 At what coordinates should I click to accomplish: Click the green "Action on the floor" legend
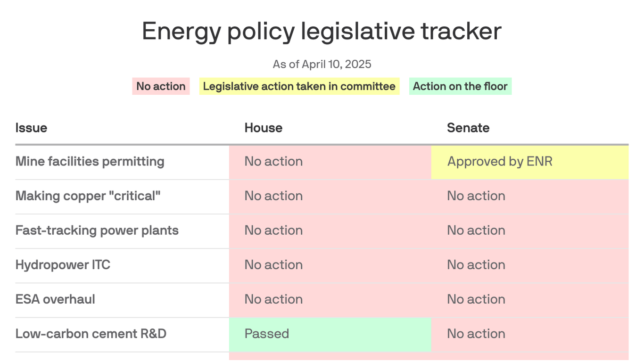pyautogui.click(x=460, y=86)
